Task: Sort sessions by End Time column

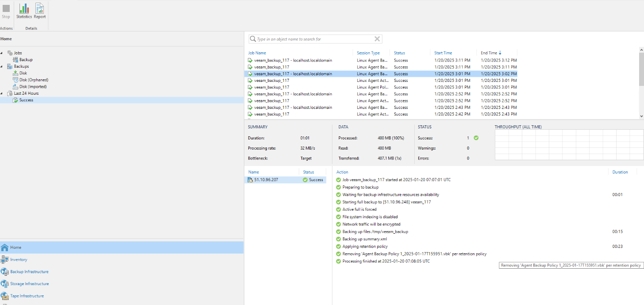Action: click(489, 53)
